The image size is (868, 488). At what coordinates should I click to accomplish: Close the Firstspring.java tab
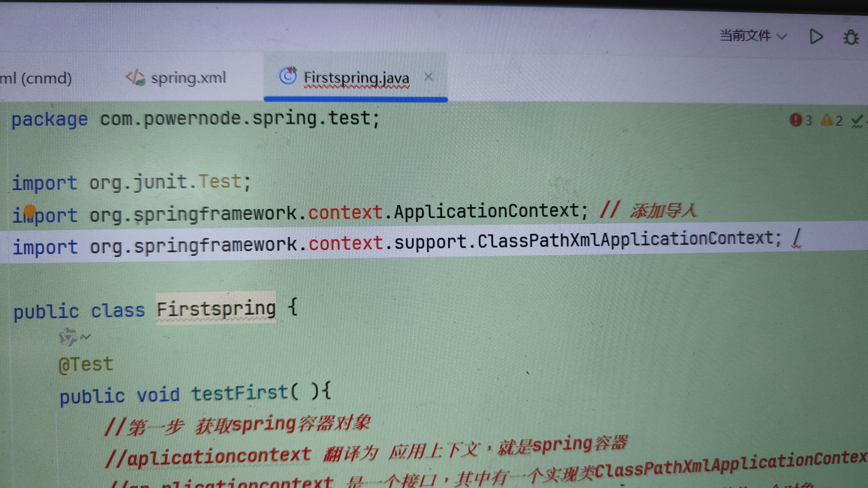pyautogui.click(x=428, y=77)
